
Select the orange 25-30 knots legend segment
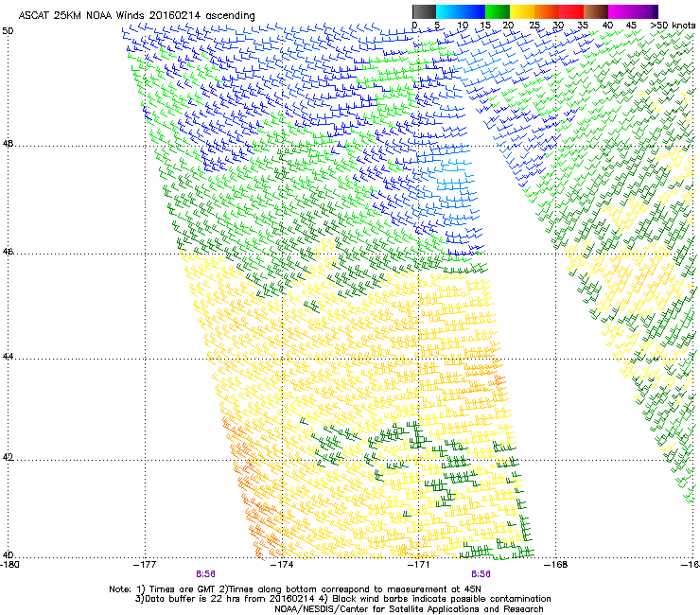coord(547,11)
